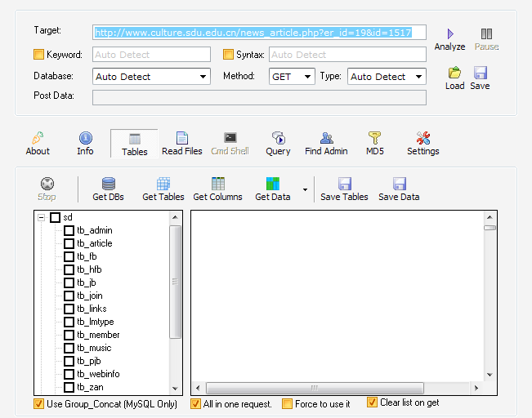
Task: Toggle All in one request checkbox
Action: click(195, 404)
